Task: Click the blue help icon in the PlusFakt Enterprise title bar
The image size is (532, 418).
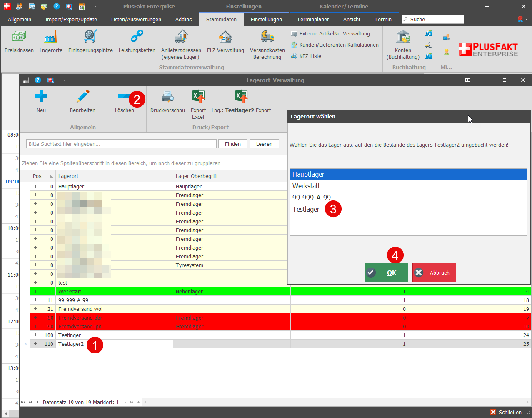Action: pyautogui.click(x=57, y=6)
